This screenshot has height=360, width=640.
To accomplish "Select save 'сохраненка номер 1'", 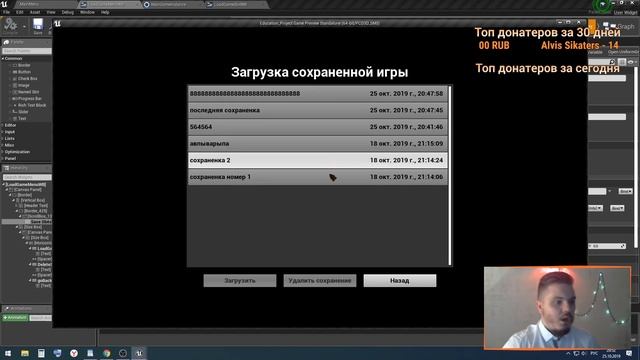I will click(318, 177).
